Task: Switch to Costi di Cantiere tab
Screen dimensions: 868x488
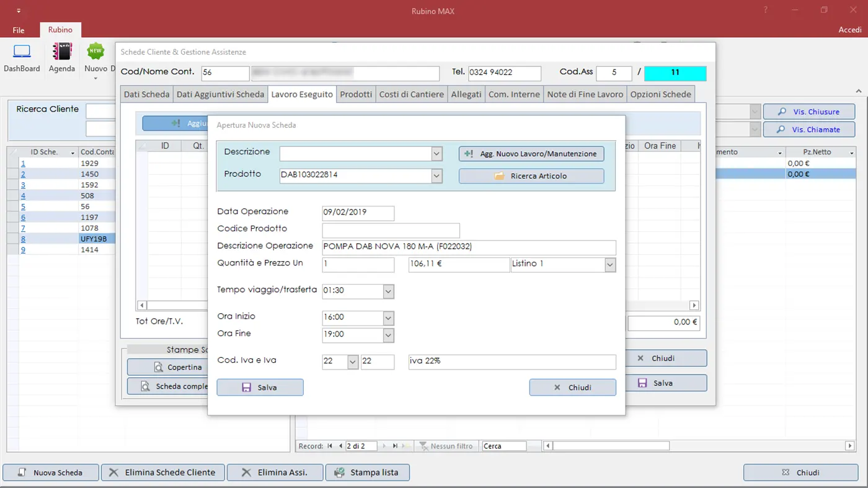Action: tap(412, 94)
